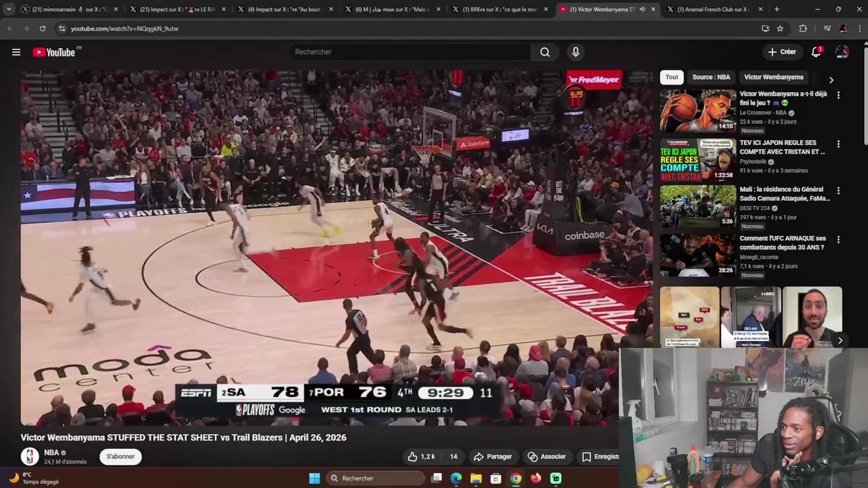Click the Le Crossover - NBA channel name
Screen dimensions: 868x488
(x=763, y=113)
